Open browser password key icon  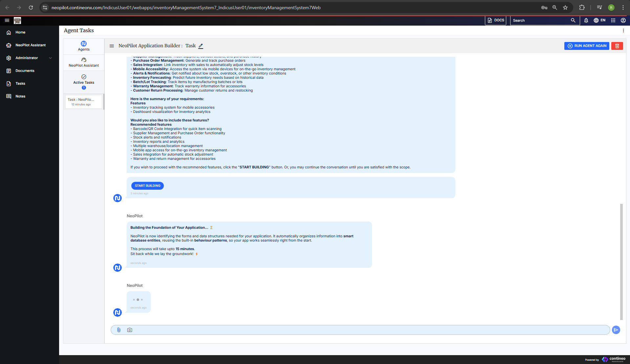click(544, 8)
